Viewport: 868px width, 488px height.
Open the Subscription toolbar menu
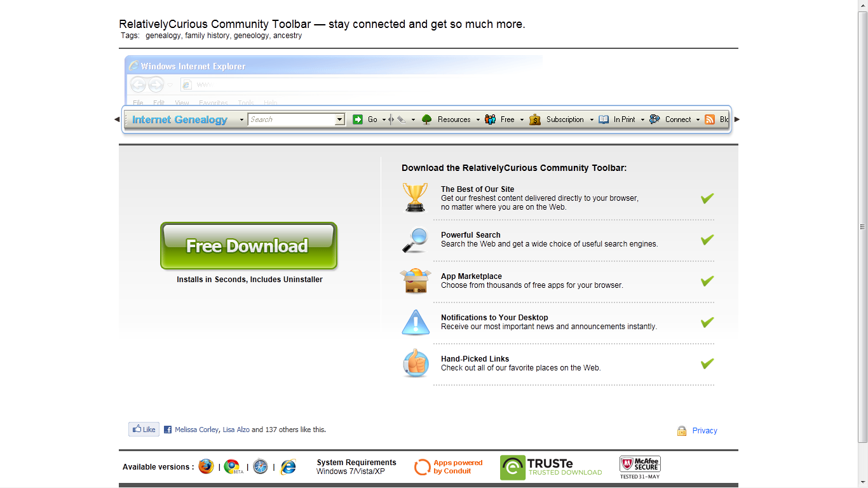(x=565, y=119)
